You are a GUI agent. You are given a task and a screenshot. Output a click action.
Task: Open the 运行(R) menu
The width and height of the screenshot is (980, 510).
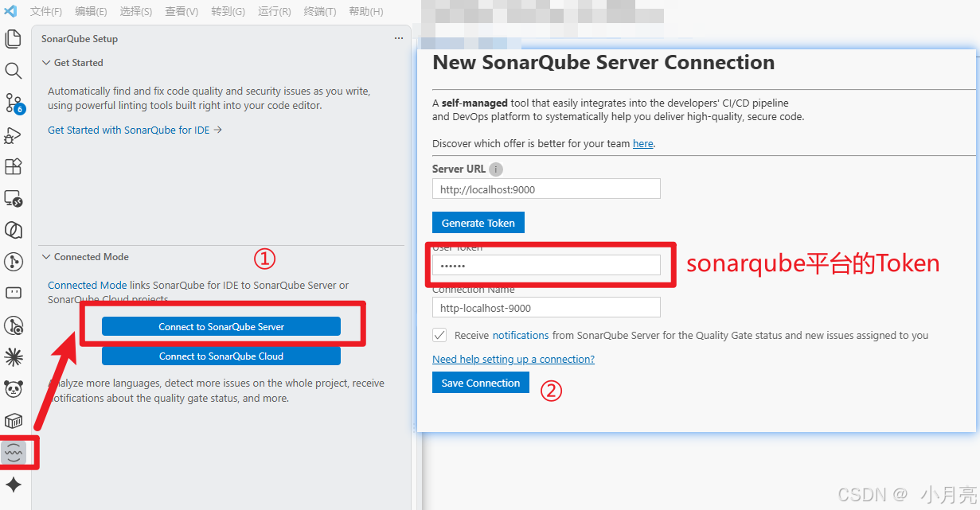275,12
